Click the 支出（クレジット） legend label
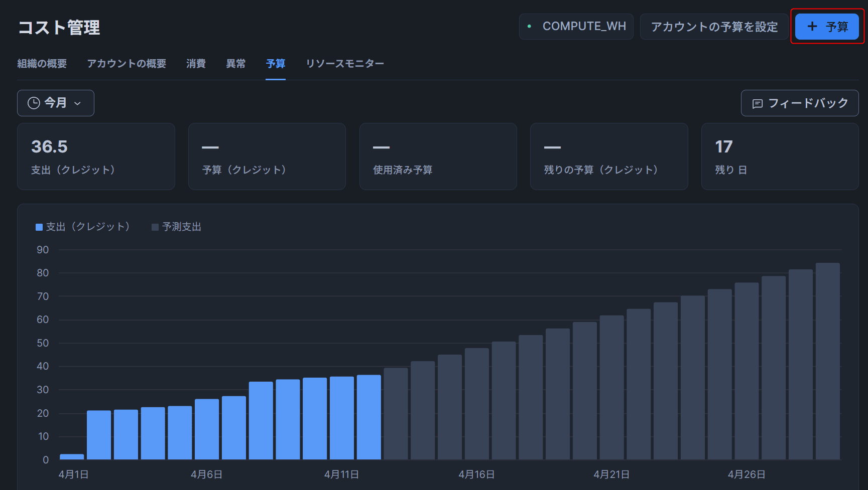This screenshot has width=868, height=490. coord(88,227)
